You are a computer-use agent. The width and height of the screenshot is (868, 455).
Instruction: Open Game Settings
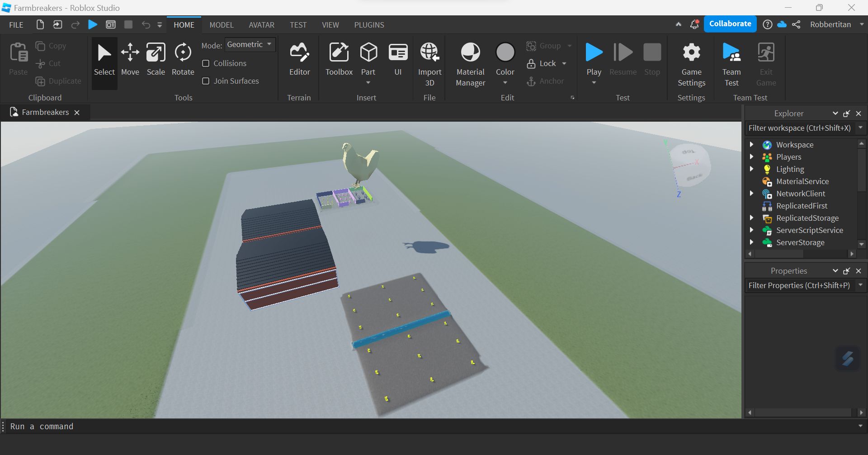click(x=691, y=64)
